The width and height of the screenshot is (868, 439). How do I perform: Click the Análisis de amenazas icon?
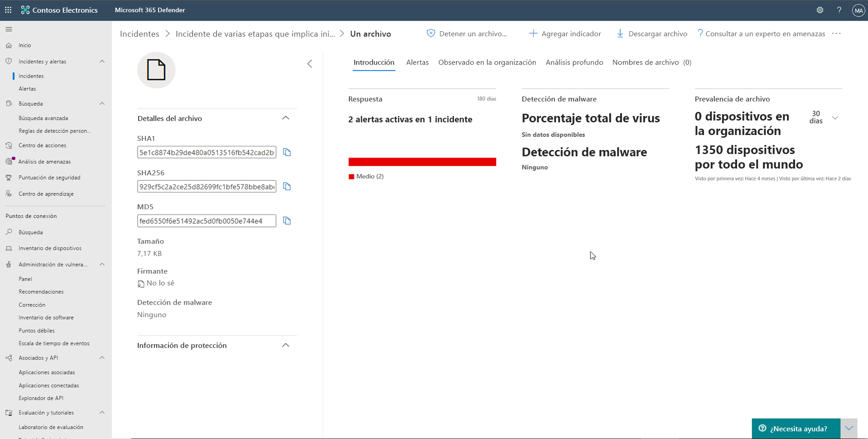point(9,161)
